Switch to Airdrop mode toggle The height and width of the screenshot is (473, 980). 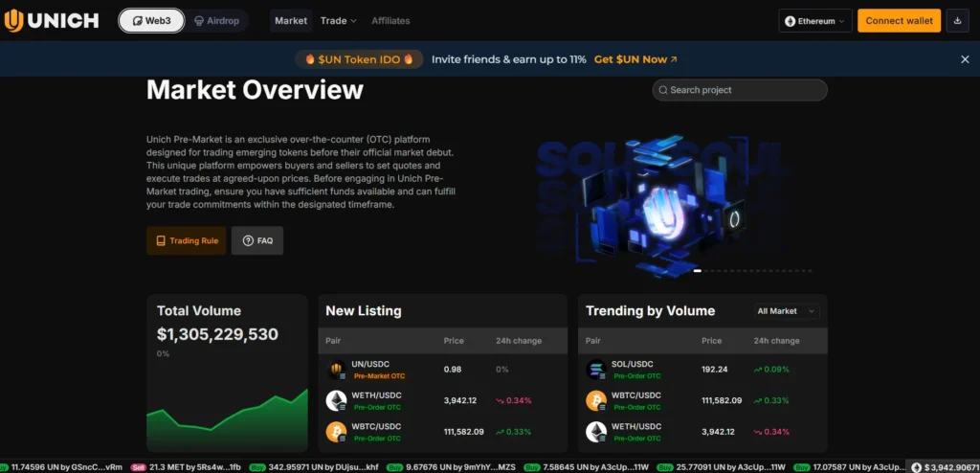click(215, 20)
